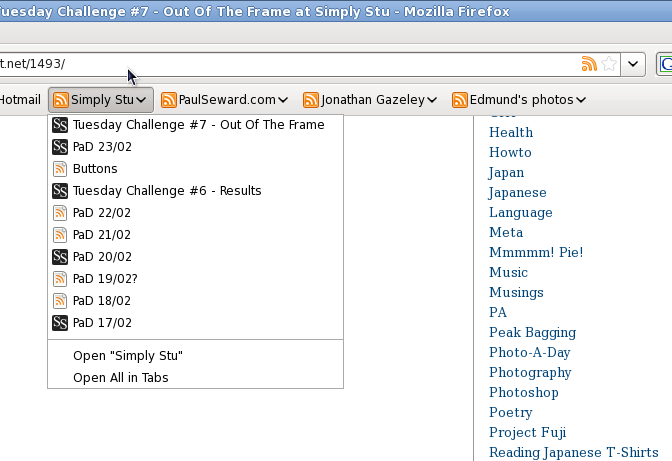
Task: Open Edmund's photos feed dropdown
Action: (519, 99)
